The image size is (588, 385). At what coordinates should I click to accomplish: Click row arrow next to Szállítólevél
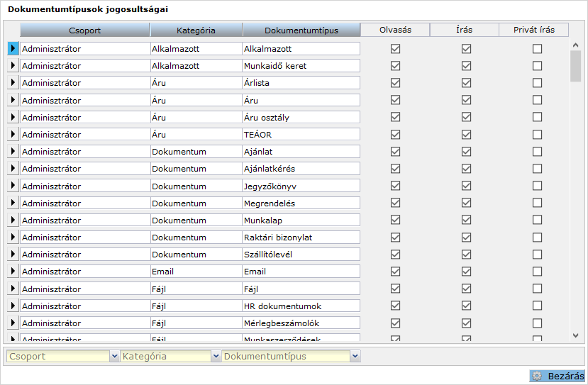point(13,254)
